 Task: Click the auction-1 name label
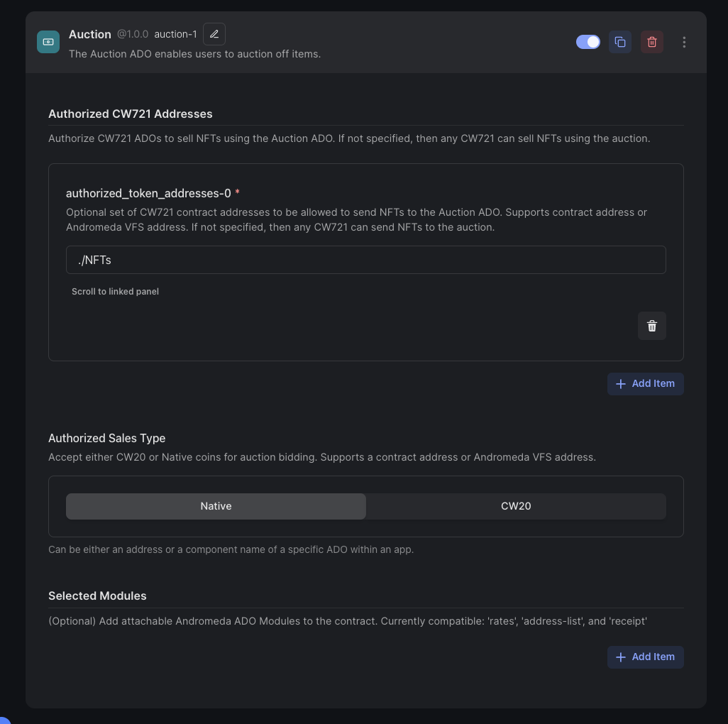[x=175, y=34]
